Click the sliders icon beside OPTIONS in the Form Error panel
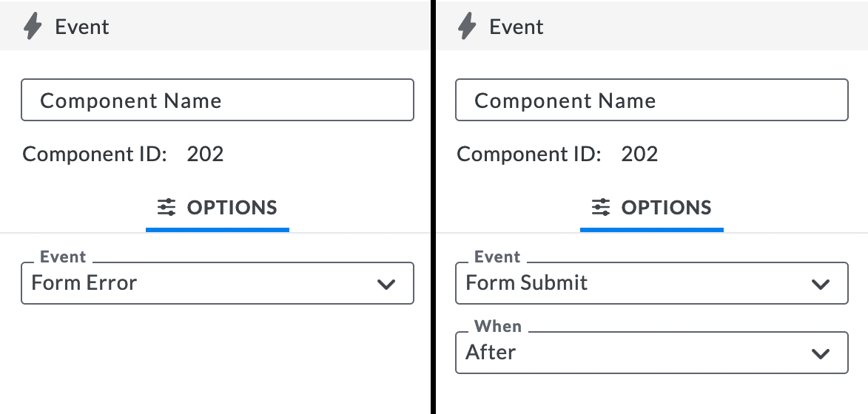 click(166, 208)
